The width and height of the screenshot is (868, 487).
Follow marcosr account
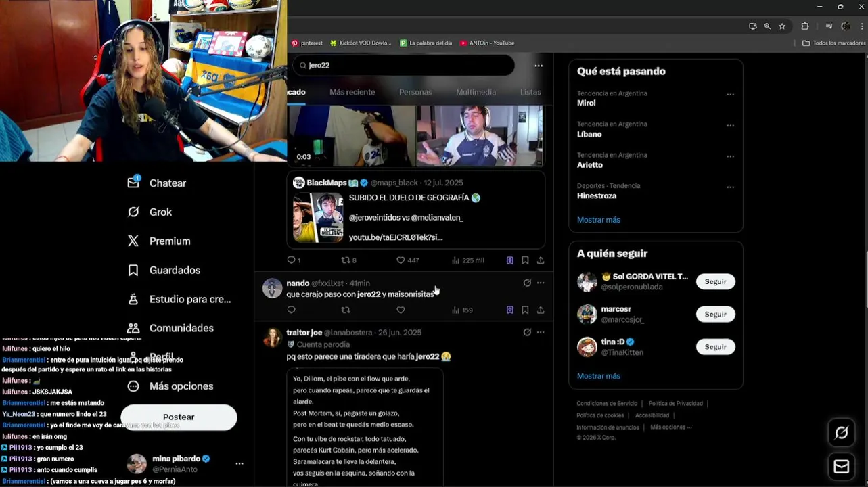[x=715, y=314]
